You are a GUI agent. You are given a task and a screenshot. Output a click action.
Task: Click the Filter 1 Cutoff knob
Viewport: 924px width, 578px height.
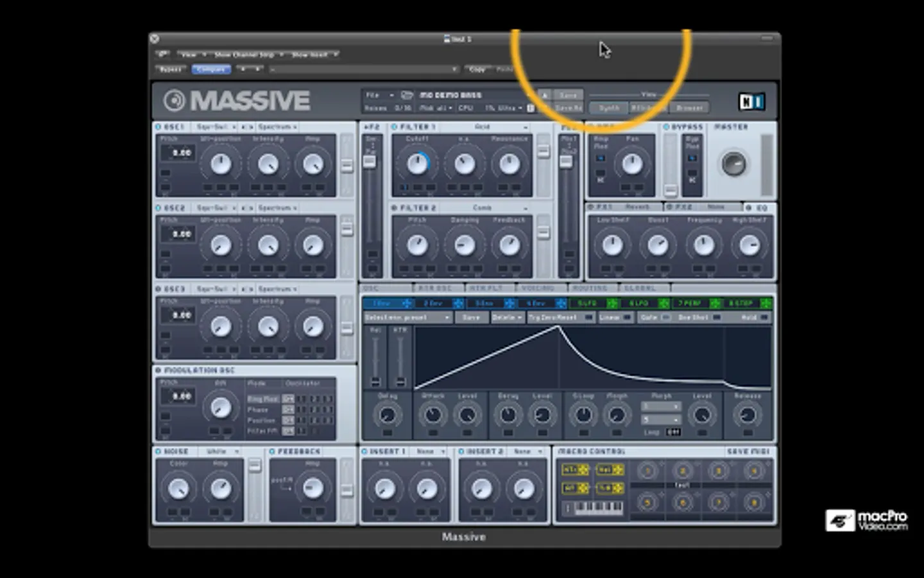(417, 164)
